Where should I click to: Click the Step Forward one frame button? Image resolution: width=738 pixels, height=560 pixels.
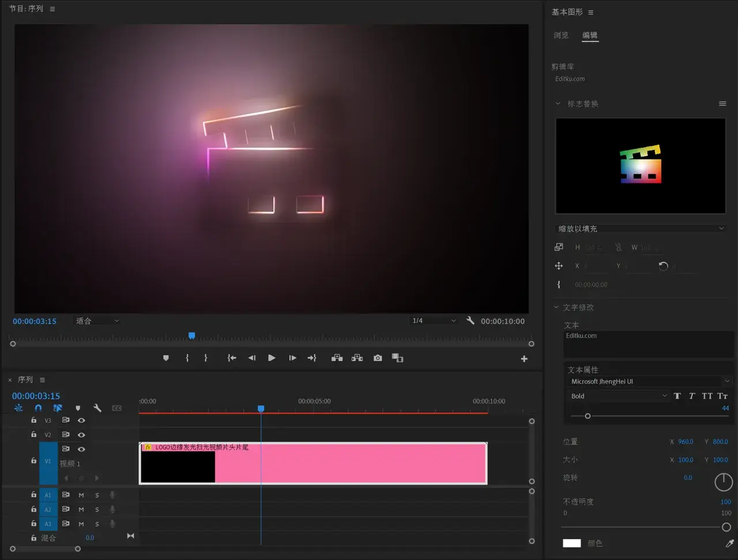[x=292, y=358]
